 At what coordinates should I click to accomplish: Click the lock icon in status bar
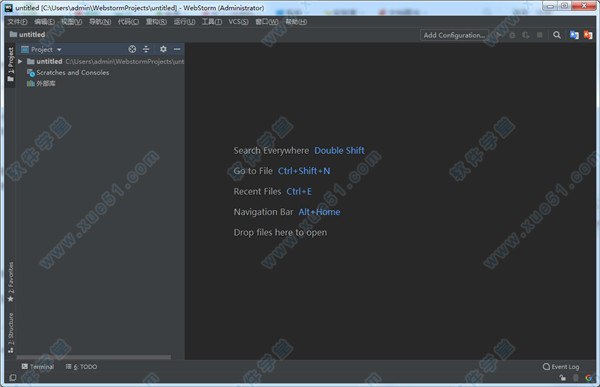click(562, 378)
